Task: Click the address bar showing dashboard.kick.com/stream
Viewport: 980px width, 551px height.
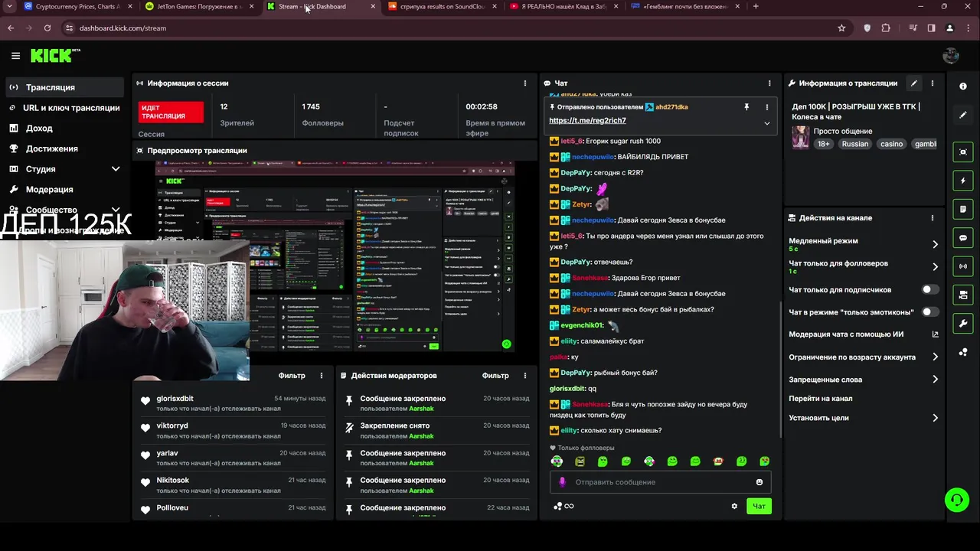Action: (x=452, y=28)
